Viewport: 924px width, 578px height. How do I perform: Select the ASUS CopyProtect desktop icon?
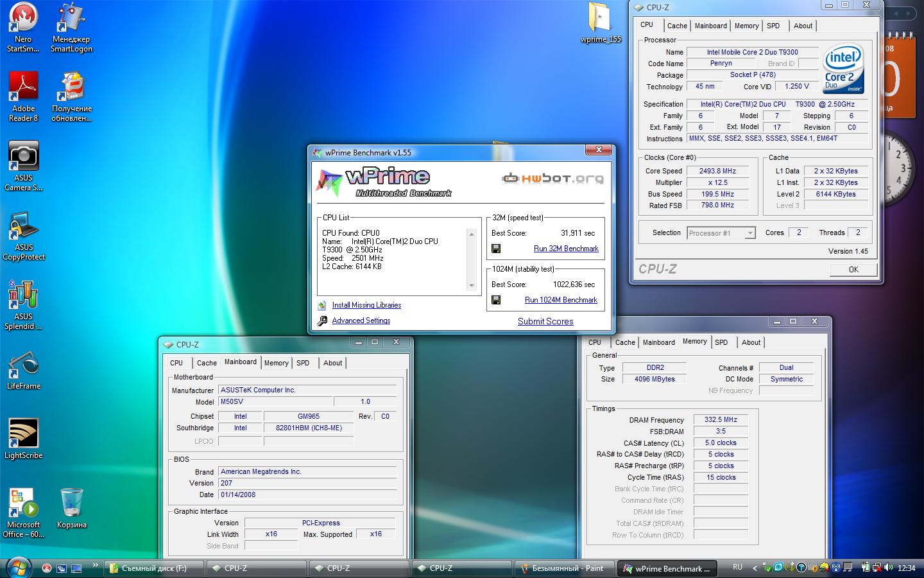23,235
